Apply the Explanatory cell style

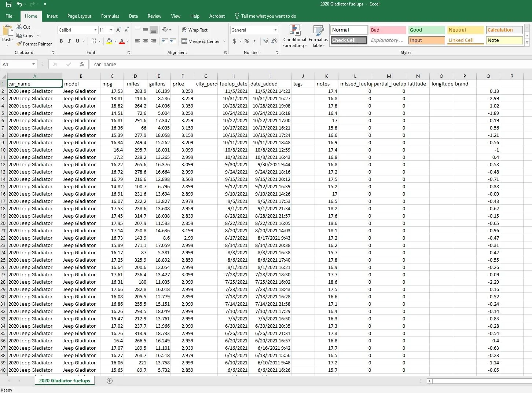click(x=388, y=40)
